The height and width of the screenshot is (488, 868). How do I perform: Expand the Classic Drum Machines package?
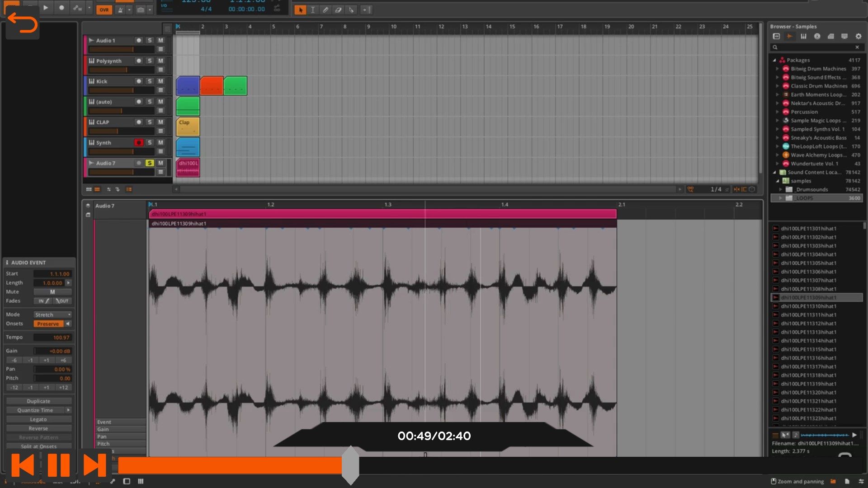click(777, 86)
